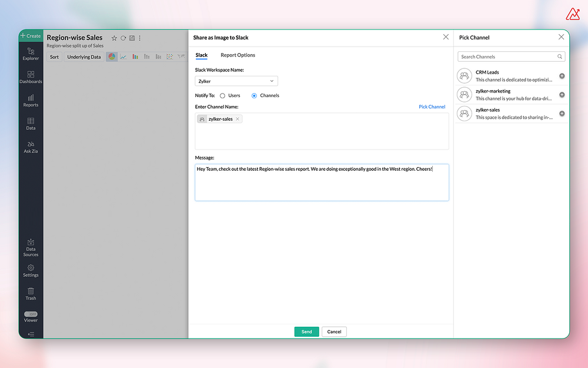Click the Send button
The height and width of the screenshot is (368, 588).
coord(306,331)
